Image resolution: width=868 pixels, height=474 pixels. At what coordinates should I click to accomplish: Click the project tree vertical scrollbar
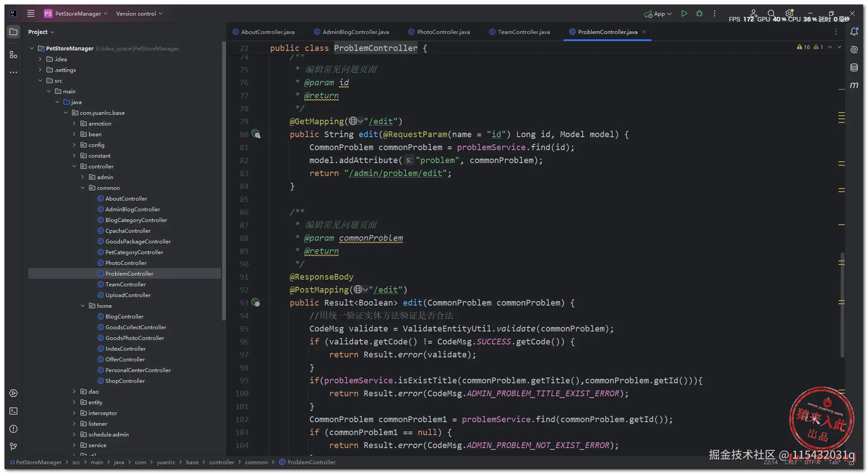(x=224, y=180)
